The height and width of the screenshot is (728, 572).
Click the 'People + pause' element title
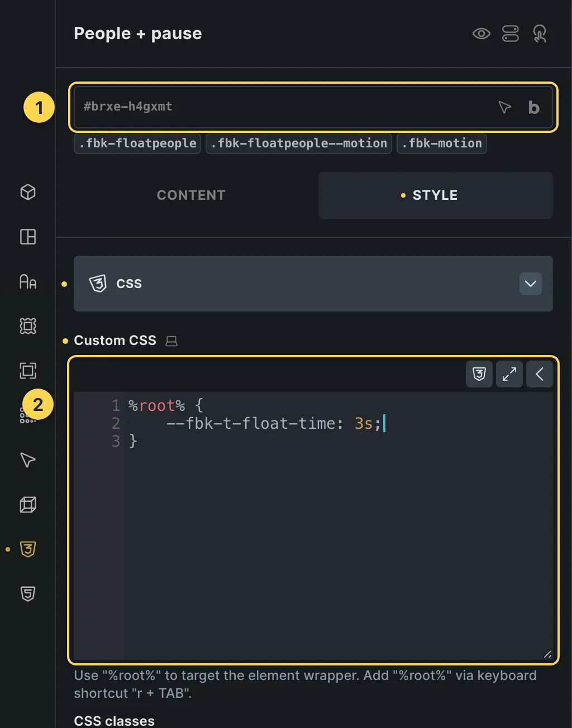coord(138,33)
